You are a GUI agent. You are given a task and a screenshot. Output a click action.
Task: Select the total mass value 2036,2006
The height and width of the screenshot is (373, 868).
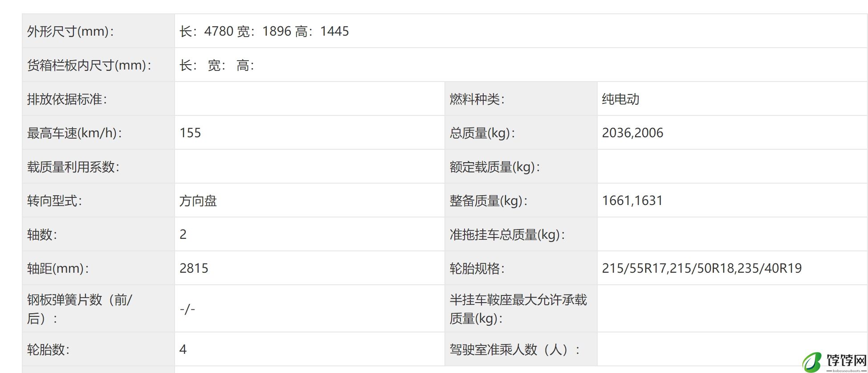[x=632, y=133]
